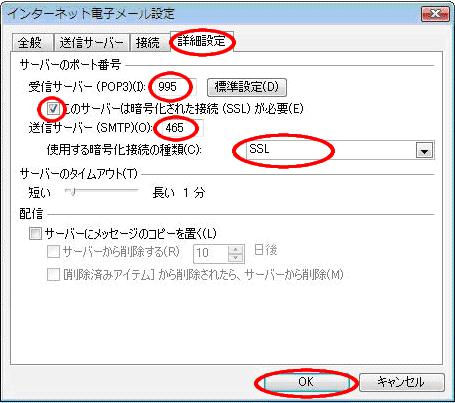
Task: Open the 送信サーバー tab
Action: 91,43
